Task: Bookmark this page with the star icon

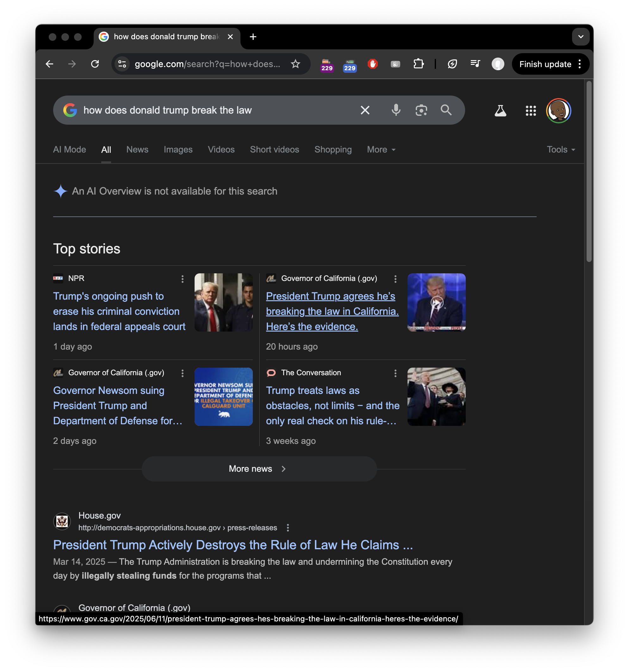Action: click(x=296, y=64)
